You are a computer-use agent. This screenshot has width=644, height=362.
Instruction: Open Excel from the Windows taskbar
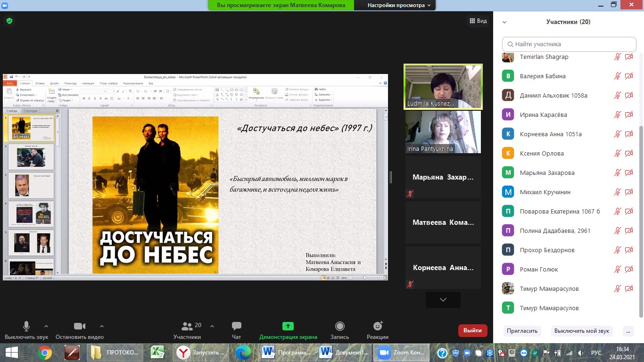(157, 352)
